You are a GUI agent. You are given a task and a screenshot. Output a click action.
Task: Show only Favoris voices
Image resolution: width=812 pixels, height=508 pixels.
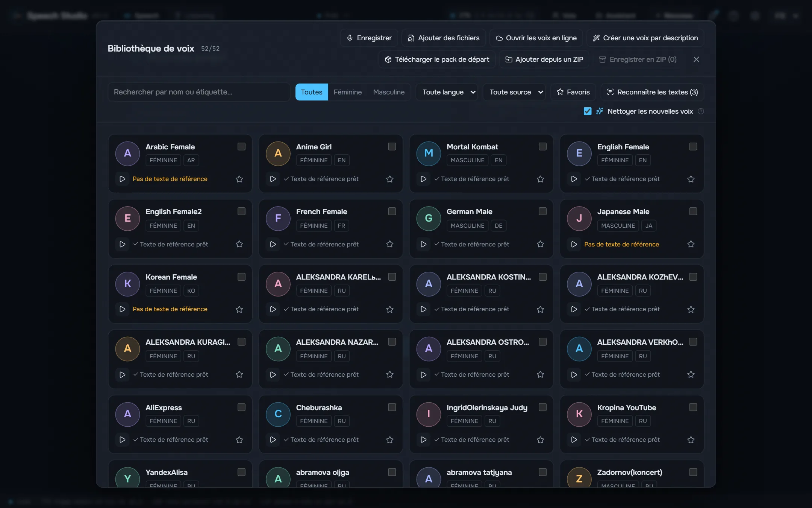coord(573,92)
